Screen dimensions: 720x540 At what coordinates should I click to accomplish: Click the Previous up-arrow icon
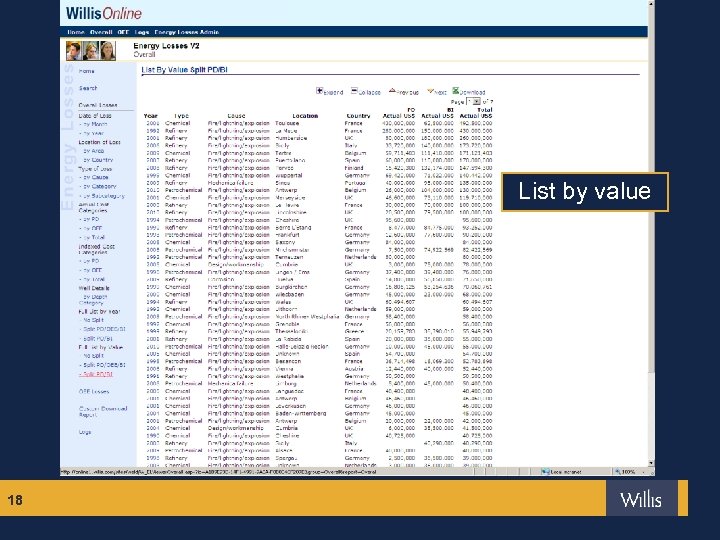pyautogui.click(x=392, y=90)
